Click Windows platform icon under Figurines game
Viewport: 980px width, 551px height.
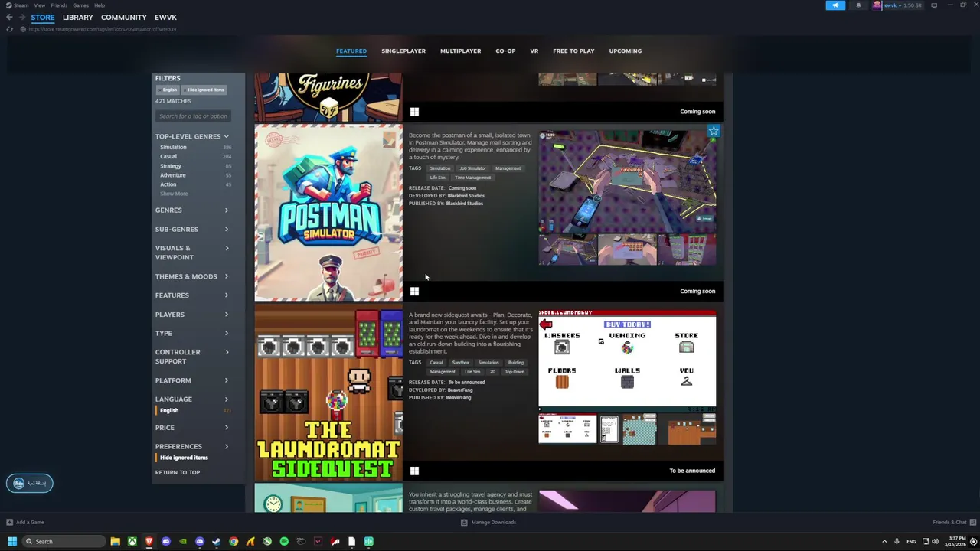point(414,112)
